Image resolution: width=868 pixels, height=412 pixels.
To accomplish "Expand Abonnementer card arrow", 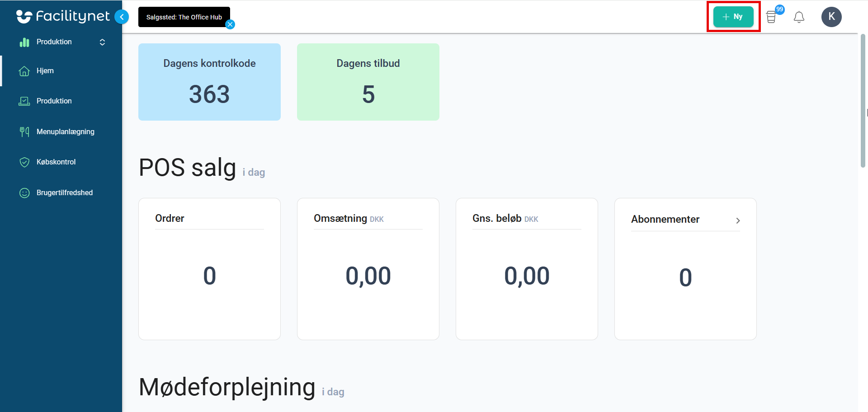I will [738, 220].
